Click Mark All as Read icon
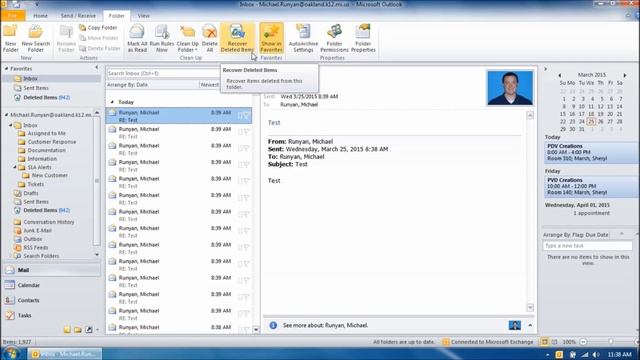The image size is (640, 360). pos(137,38)
